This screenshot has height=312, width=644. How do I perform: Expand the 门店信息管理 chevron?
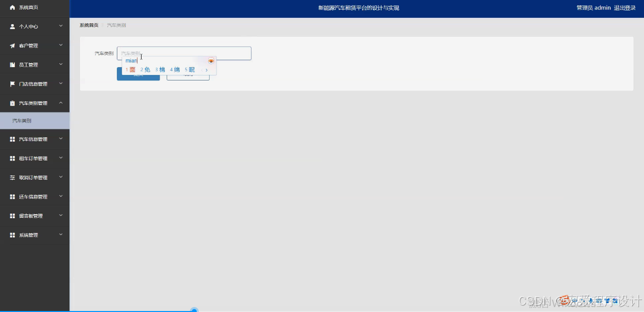click(x=61, y=83)
